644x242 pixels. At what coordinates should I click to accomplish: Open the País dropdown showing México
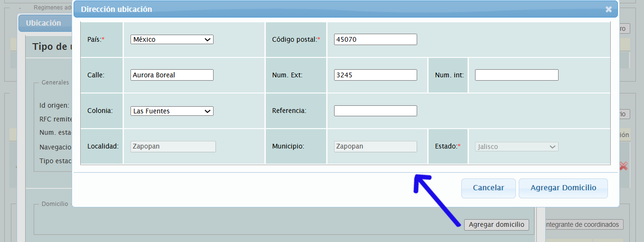click(x=172, y=39)
